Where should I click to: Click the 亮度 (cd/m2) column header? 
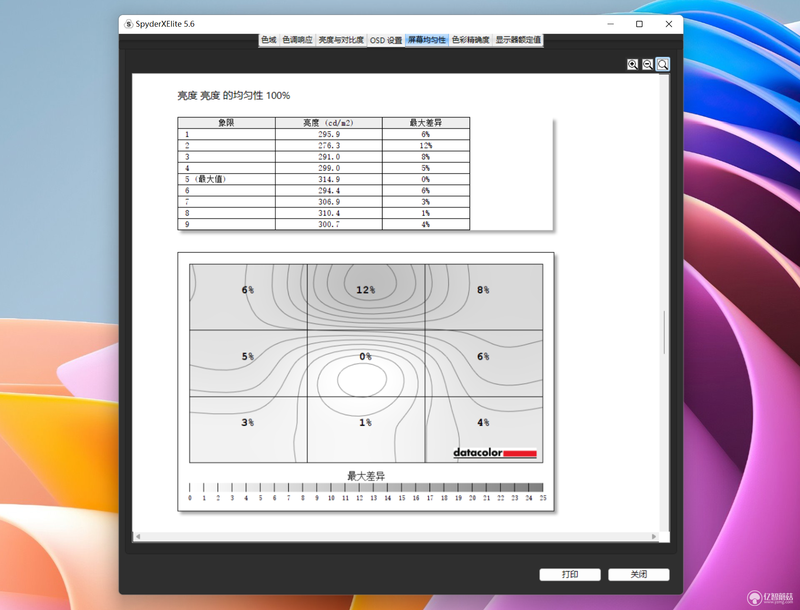point(329,123)
